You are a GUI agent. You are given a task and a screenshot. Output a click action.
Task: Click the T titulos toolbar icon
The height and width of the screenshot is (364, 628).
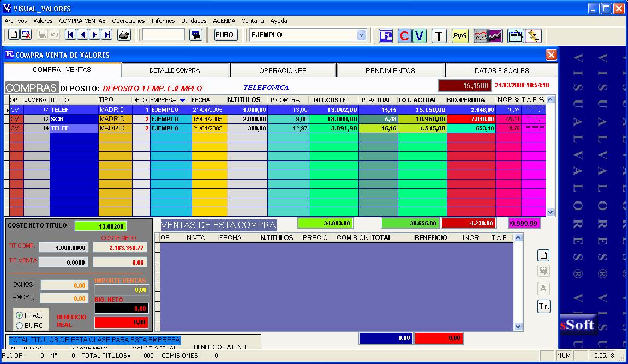point(439,36)
